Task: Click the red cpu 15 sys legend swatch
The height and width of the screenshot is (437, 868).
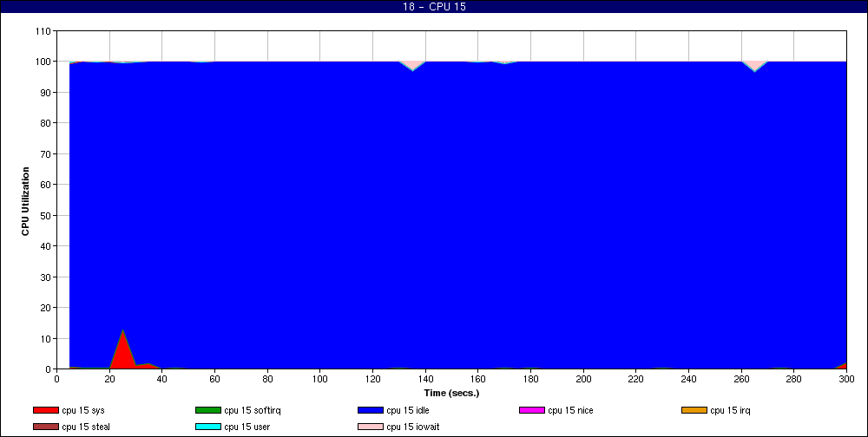Action: pos(46,410)
